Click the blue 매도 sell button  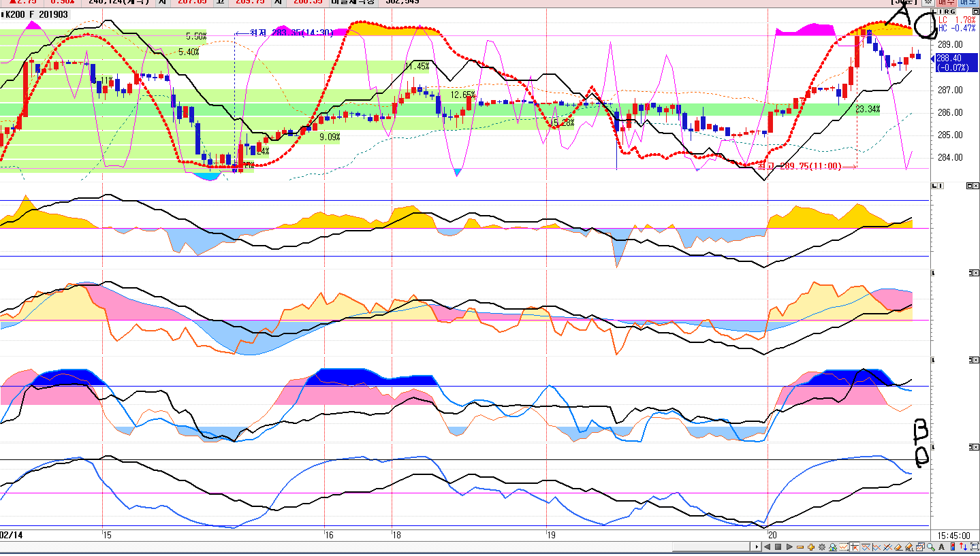coord(968,3)
